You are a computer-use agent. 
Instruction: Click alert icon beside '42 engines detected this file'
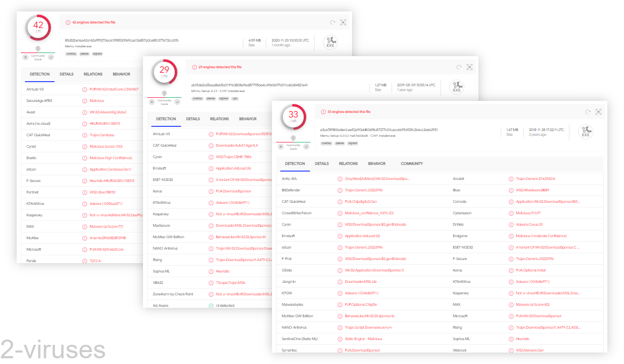[x=68, y=22]
